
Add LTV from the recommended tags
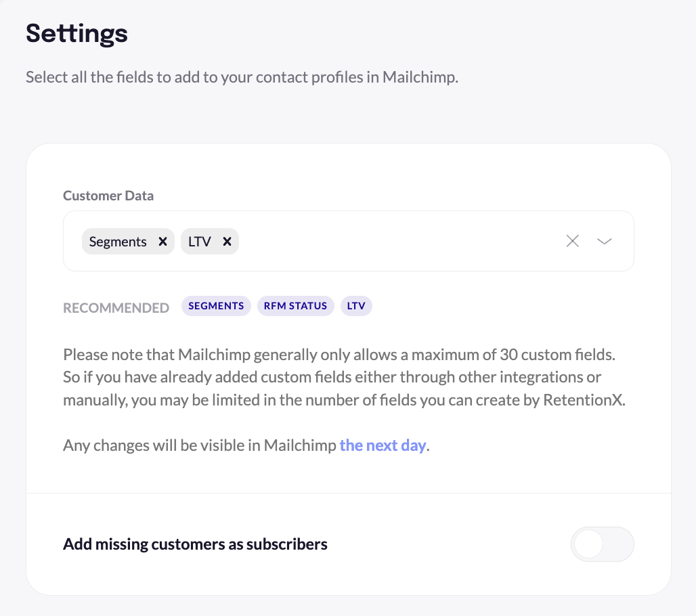[356, 306]
